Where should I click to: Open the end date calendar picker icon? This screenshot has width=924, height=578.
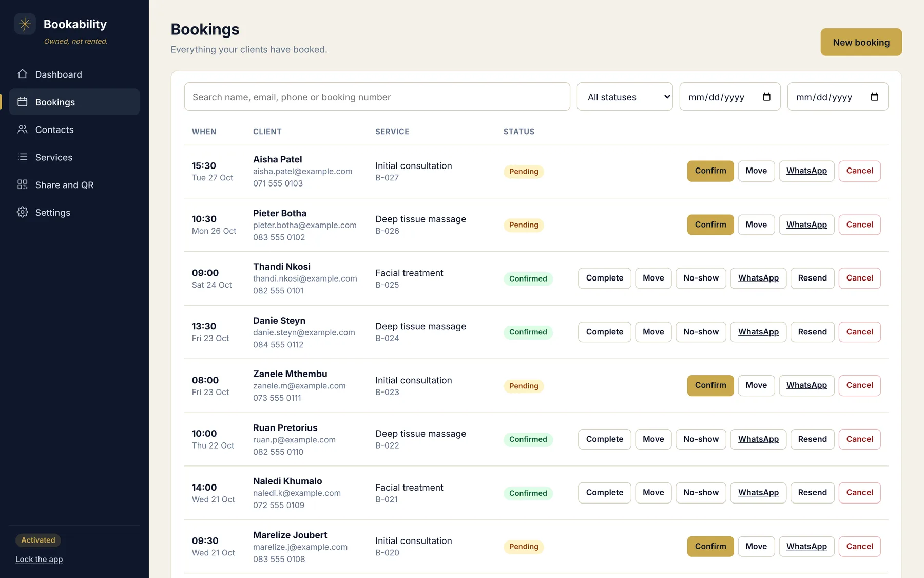tap(875, 97)
